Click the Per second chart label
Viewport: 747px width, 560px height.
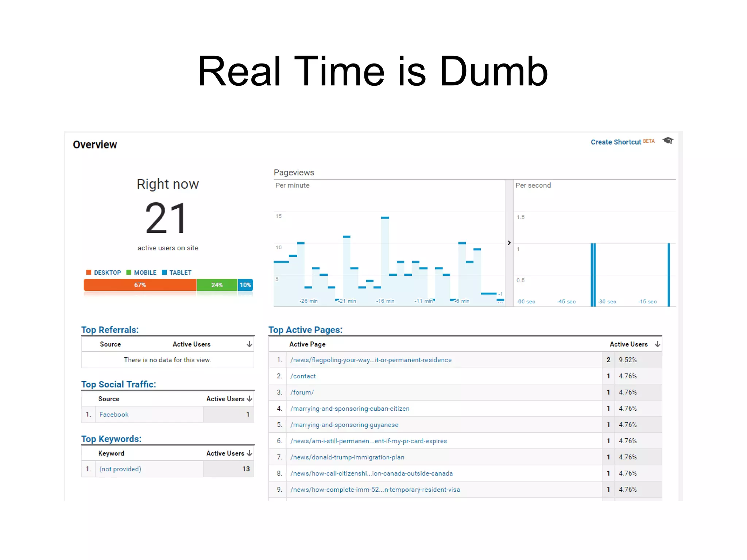[533, 185]
